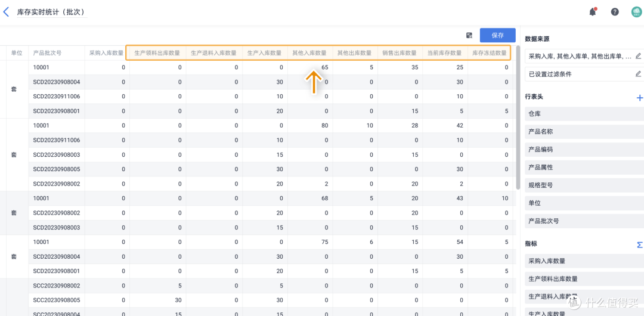
Task: Click the value 65 in 其他入库数量
Action: point(324,67)
